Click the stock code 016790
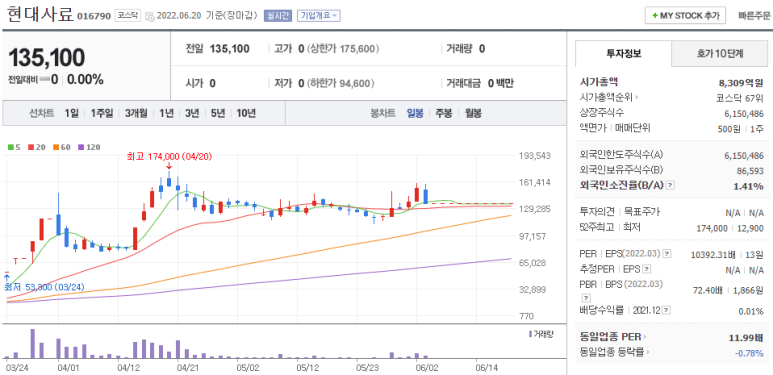Image resolution: width=773 pixels, height=375 pixels. (x=94, y=16)
